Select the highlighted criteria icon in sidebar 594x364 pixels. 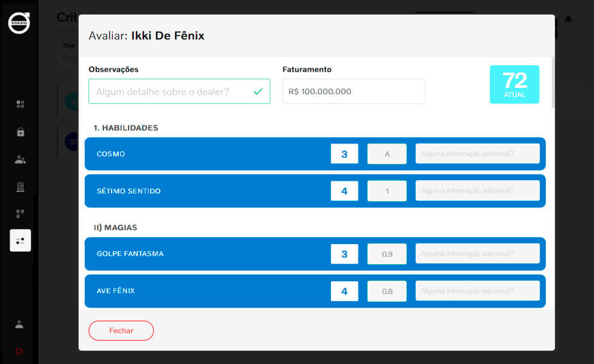(x=20, y=240)
